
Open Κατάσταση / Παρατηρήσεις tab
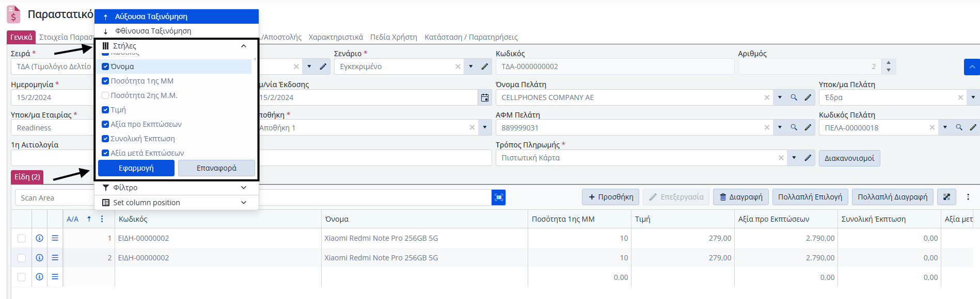click(x=471, y=37)
